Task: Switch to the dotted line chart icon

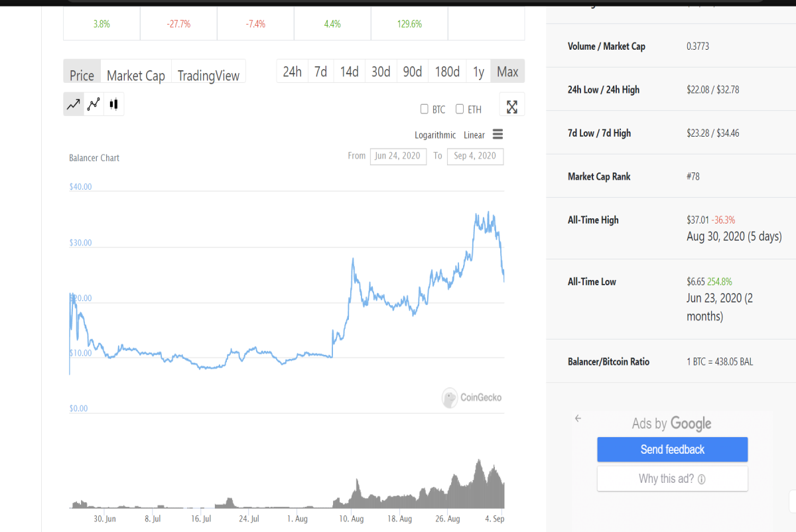Action: (94, 104)
